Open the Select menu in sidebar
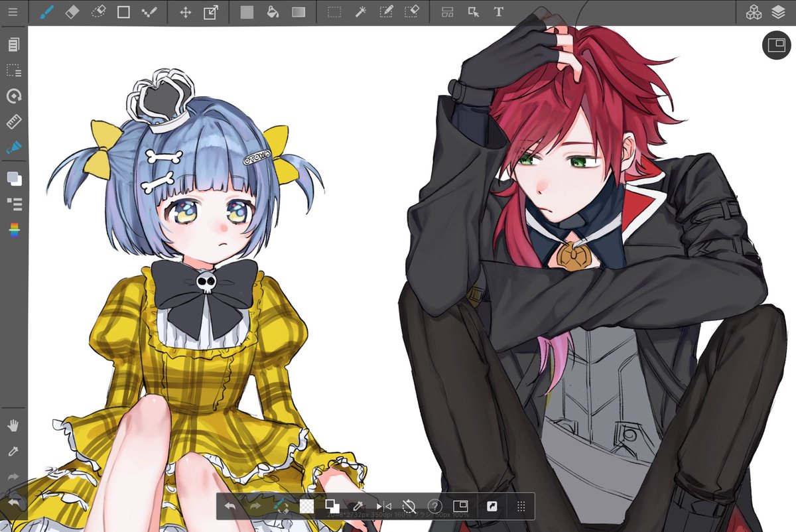Image resolution: width=796 pixels, height=532 pixels. pyautogui.click(x=13, y=70)
